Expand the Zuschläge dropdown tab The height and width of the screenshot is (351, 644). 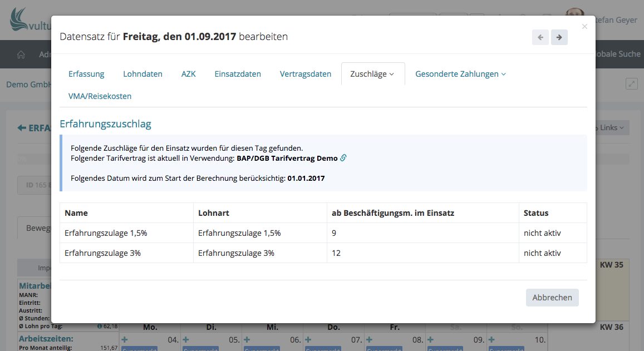tap(372, 74)
